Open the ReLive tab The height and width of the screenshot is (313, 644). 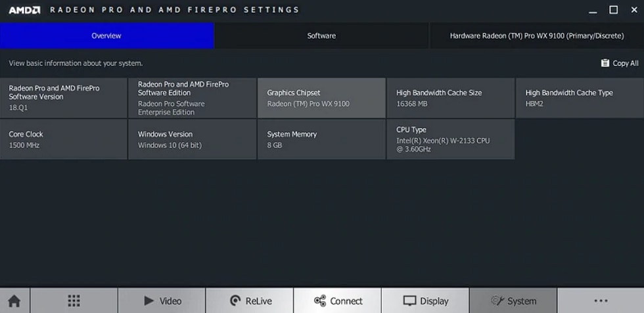[x=250, y=301]
